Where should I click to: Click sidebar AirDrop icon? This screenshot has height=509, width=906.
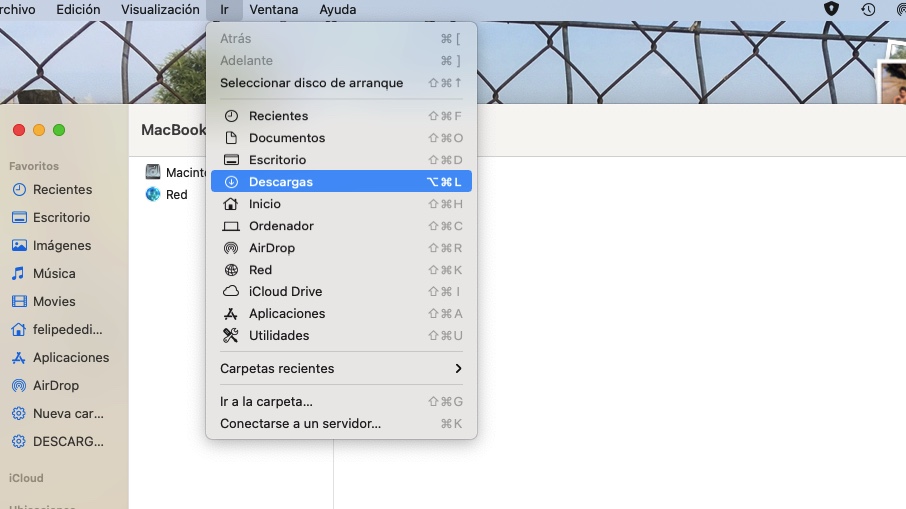[19, 385]
